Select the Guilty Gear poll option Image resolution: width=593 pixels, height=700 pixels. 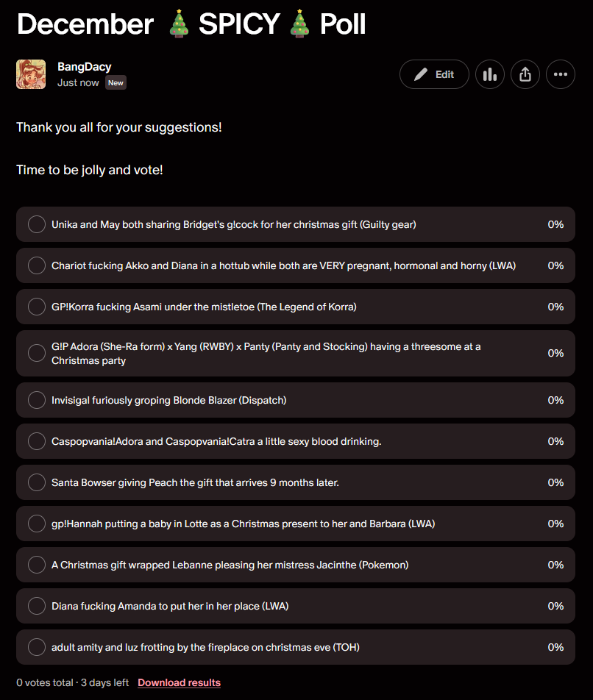pos(37,224)
